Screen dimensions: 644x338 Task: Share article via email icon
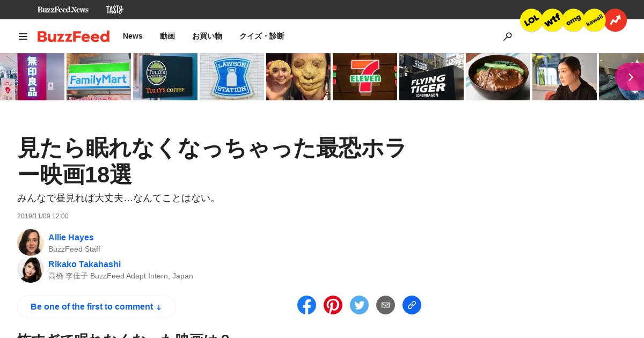(385, 305)
